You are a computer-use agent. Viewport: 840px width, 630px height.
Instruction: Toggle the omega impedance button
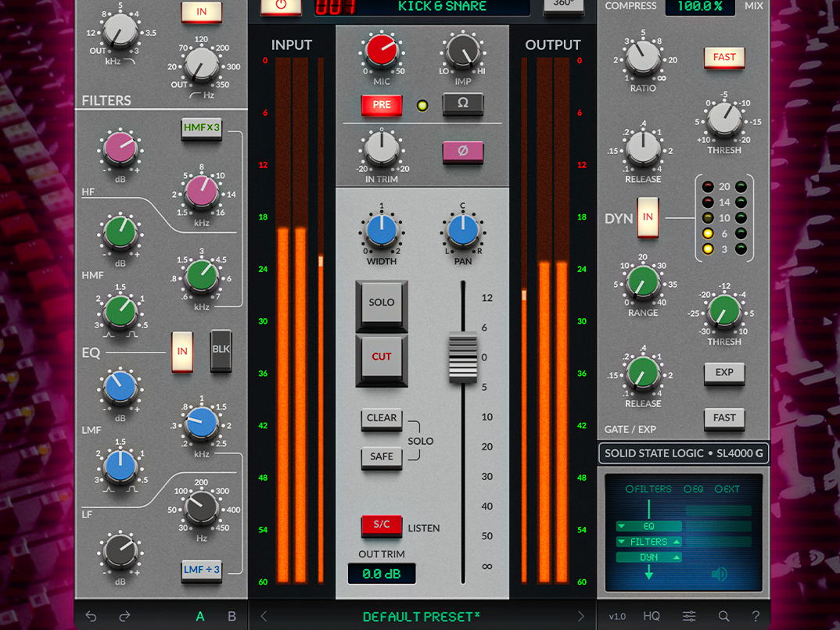(463, 103)
